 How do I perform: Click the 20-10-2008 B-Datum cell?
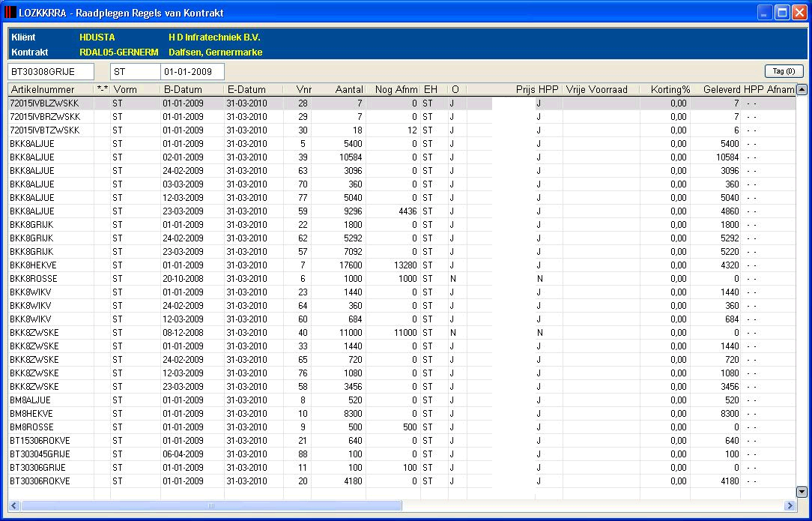[192, 278]
